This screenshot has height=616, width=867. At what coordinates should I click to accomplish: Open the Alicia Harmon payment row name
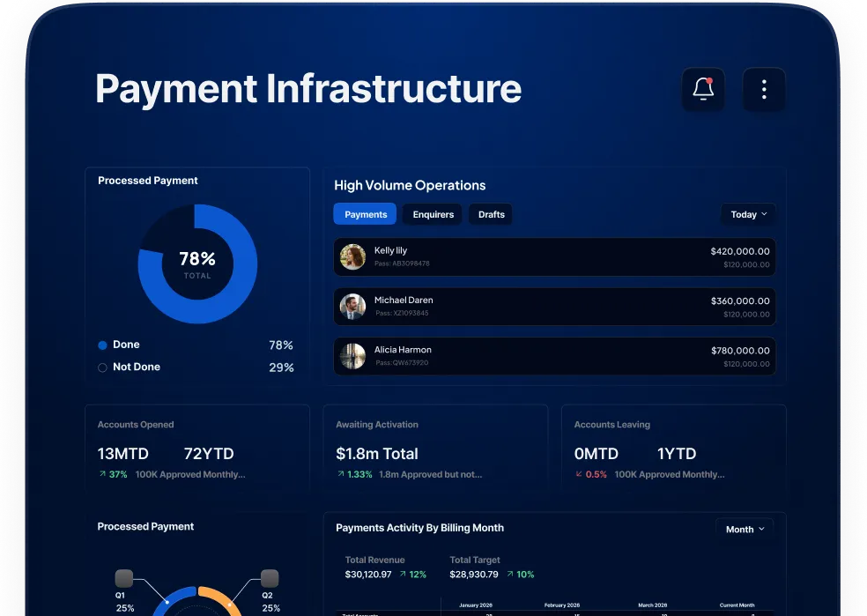point(403,350)
